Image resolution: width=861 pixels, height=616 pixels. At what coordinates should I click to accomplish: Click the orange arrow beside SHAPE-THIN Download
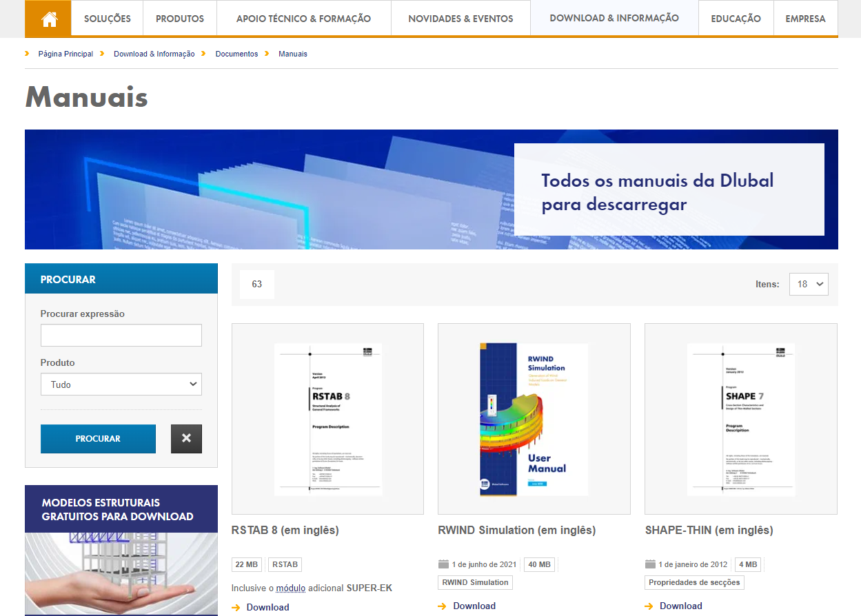[647, 606]
